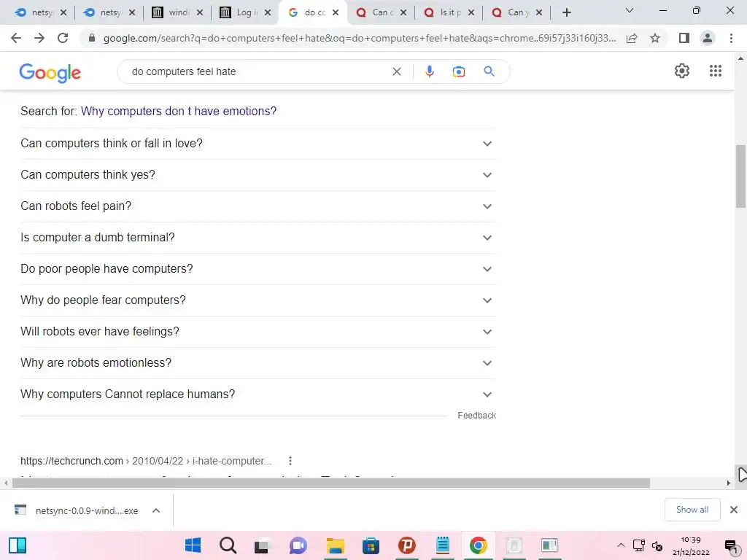The height and width of the screenshot is (560, 747).
Task: Close the 'do co' Google search tab
Action: point(336,12)
